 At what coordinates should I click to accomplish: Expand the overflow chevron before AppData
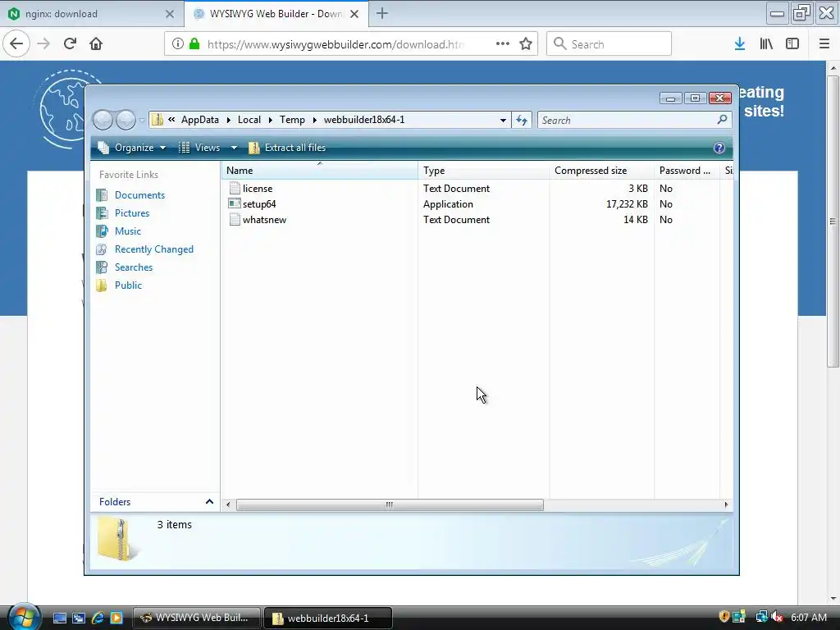(x=171, y=120)
